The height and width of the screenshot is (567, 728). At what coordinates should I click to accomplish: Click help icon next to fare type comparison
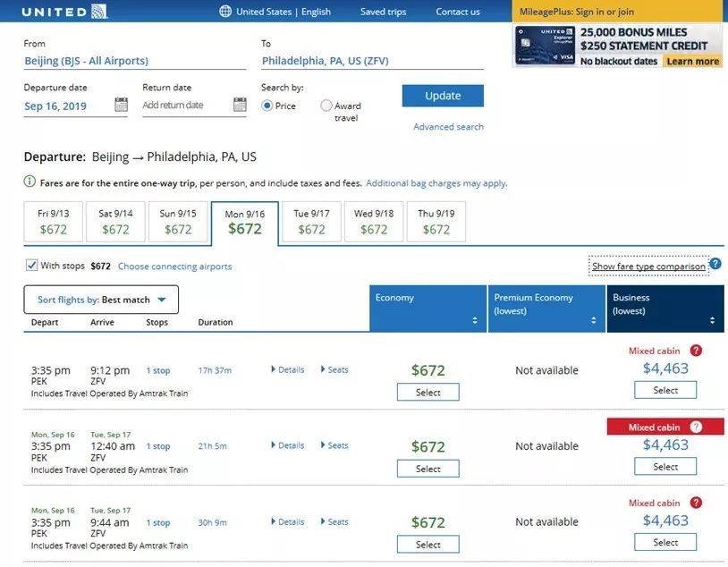click(715, 266)
